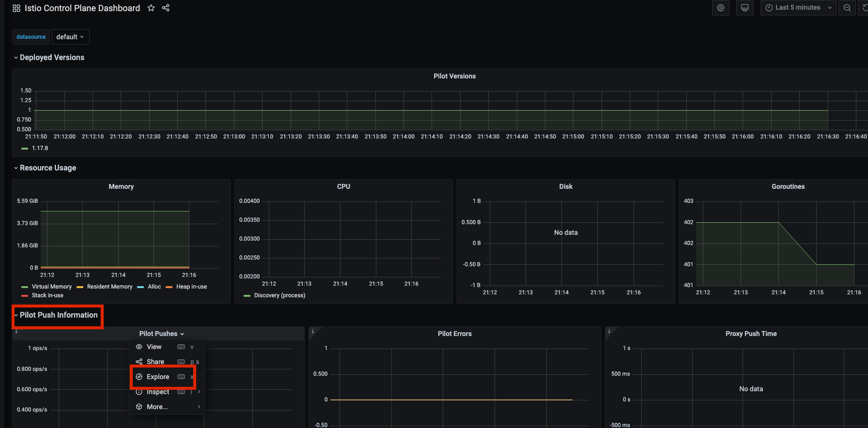Click the info icon on the Proxy Push Time panel
The height and width of the screenshot is (428, 868).
click(x=609, y=331)
